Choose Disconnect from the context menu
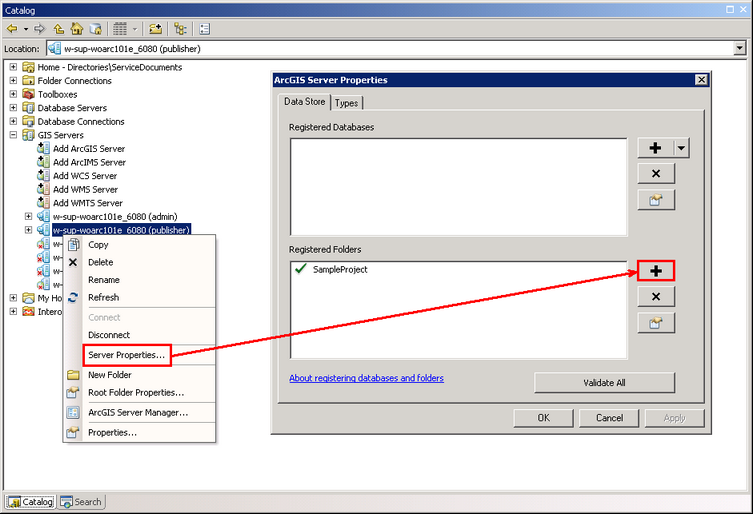 (x=139, y=335)
